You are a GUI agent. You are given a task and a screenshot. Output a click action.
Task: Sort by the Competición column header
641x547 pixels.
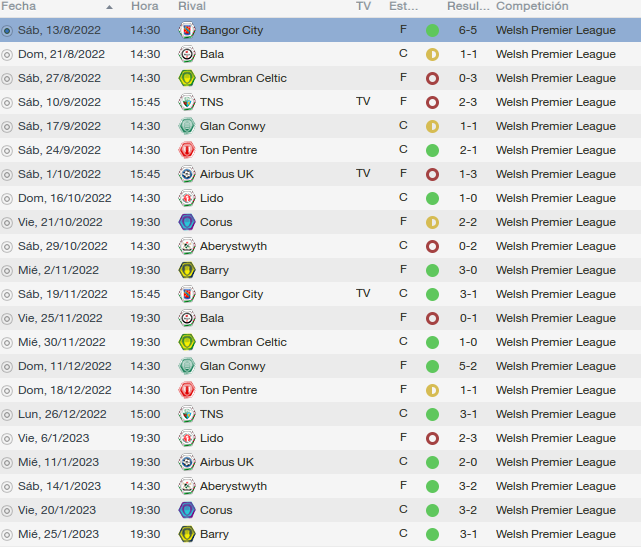532,6
